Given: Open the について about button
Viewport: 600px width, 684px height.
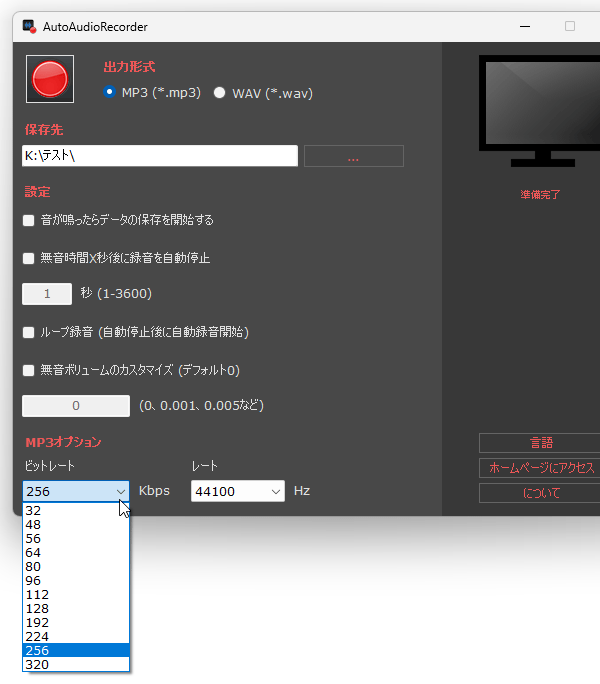Looking at the screenshot, I should click(x=540, y=493).
